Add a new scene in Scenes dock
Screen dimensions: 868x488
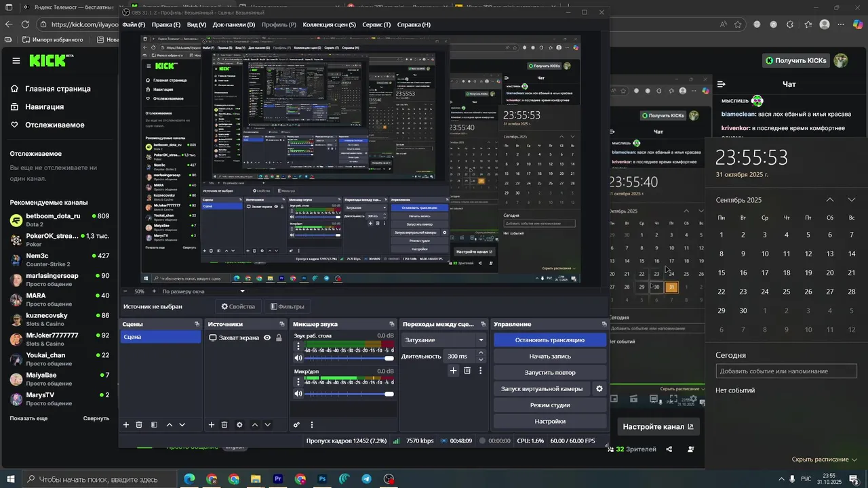tap(126, 425)
